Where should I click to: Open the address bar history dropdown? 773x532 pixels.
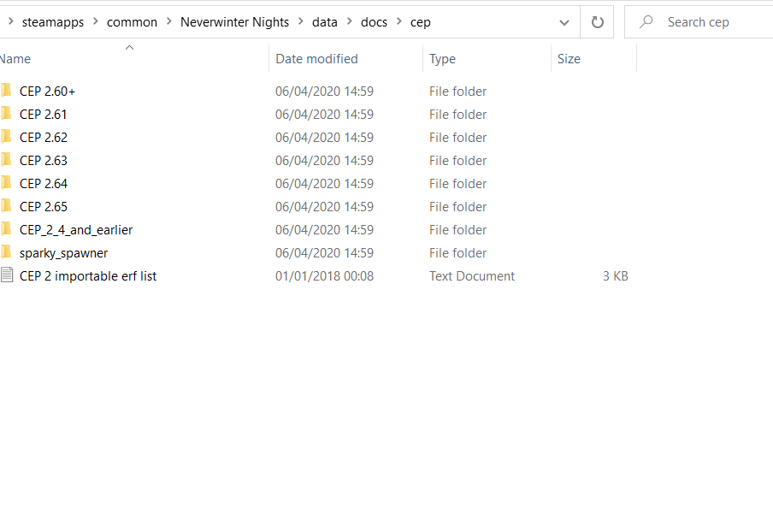pos(564,22)
